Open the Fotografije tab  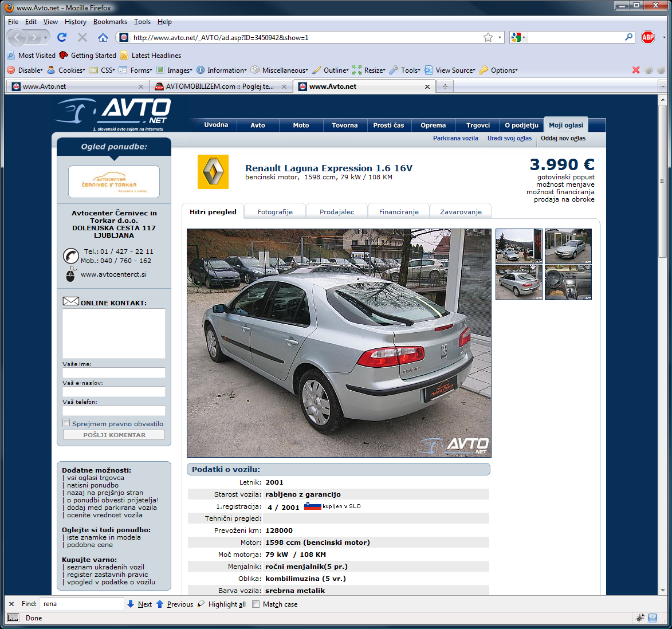(275, 211)
